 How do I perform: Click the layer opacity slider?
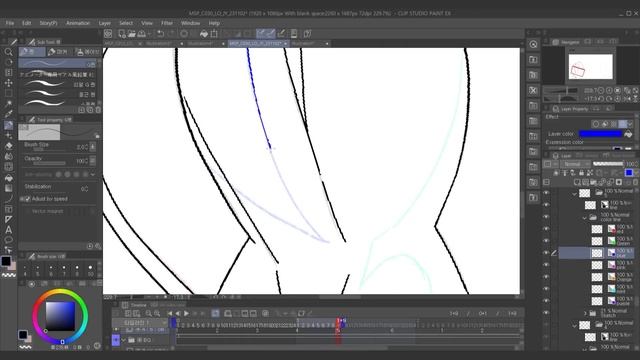[x=608, y=164]
